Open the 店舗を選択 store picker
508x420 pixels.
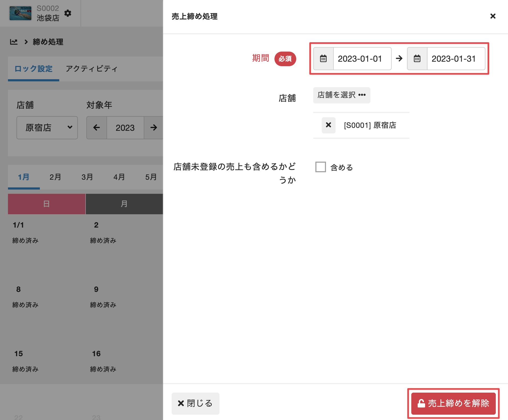click(341, 95)
